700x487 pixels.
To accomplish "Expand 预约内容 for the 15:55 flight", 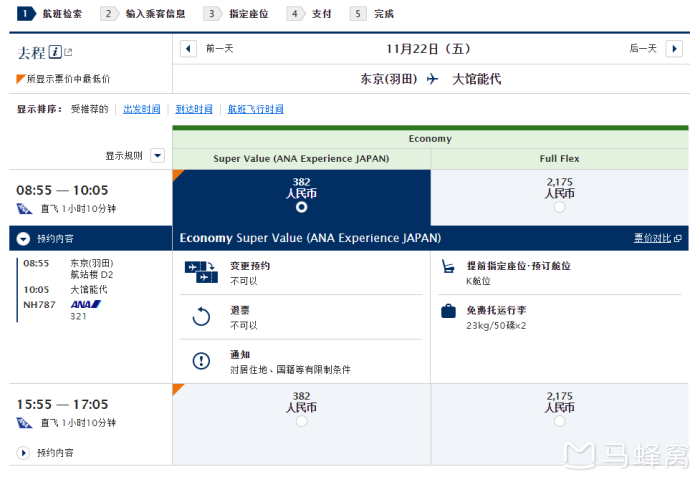I will (24, 453).
